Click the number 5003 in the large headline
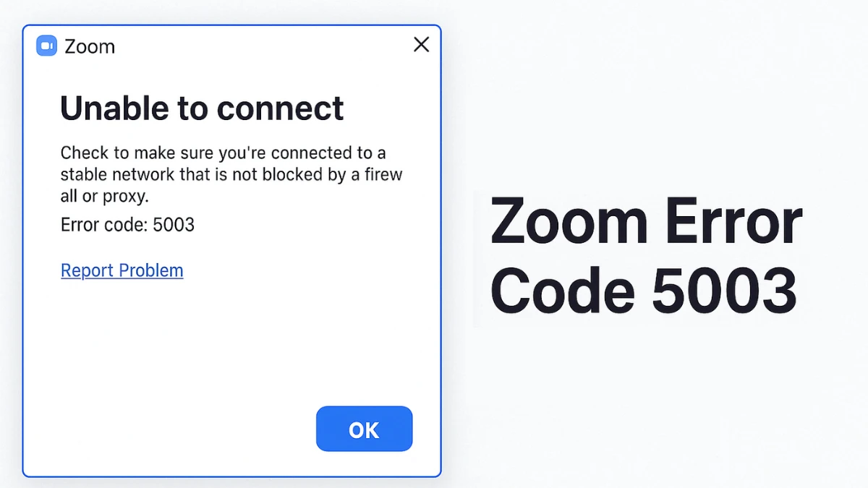 coord(724,291)
